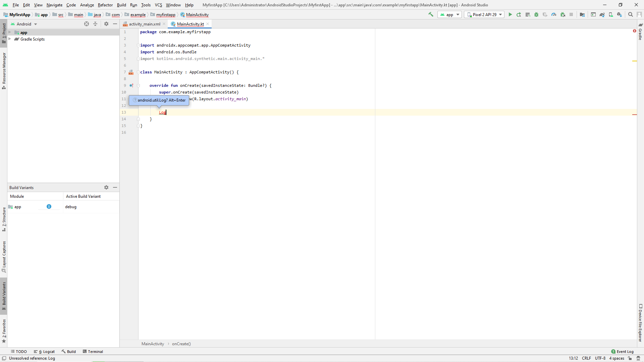Switch to activity_main.xml tab
The height and width of the screenshot is (362, 644).
144,24
